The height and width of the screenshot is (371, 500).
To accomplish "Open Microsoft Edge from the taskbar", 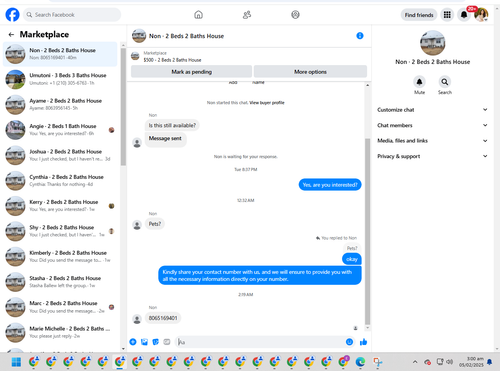I will tap(360, 362).
